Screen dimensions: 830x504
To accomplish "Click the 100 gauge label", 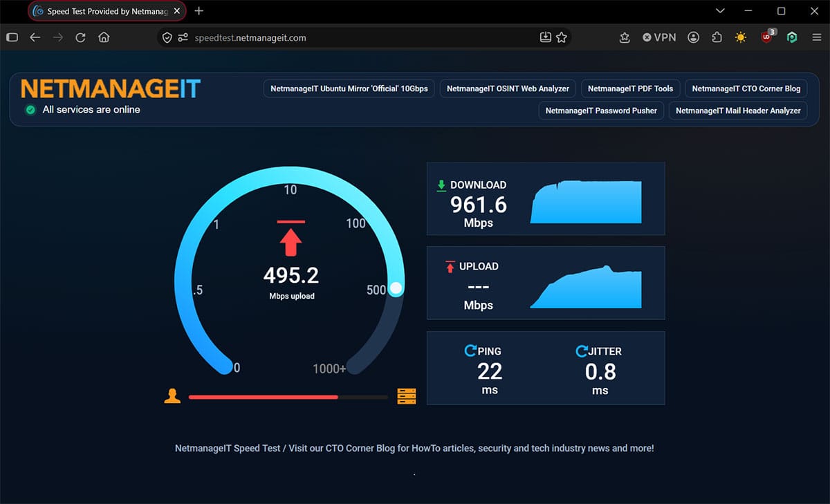I will 356,223.
